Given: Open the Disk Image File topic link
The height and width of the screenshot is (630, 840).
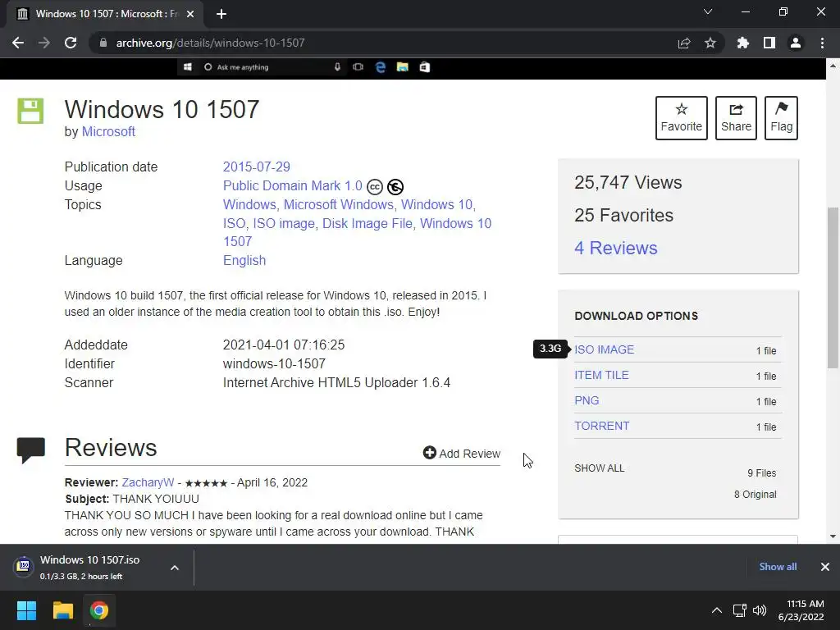Looking at the screenshot, I should tap(367, 223).
